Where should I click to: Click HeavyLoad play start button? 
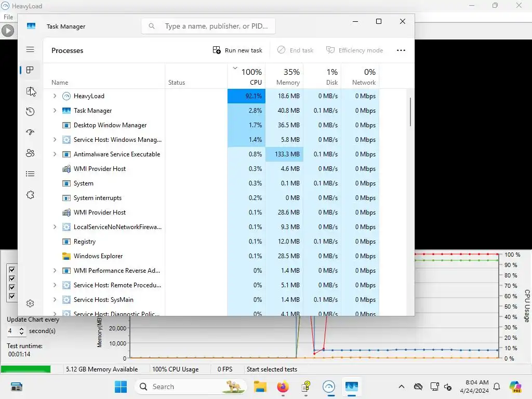coord(7,31)
